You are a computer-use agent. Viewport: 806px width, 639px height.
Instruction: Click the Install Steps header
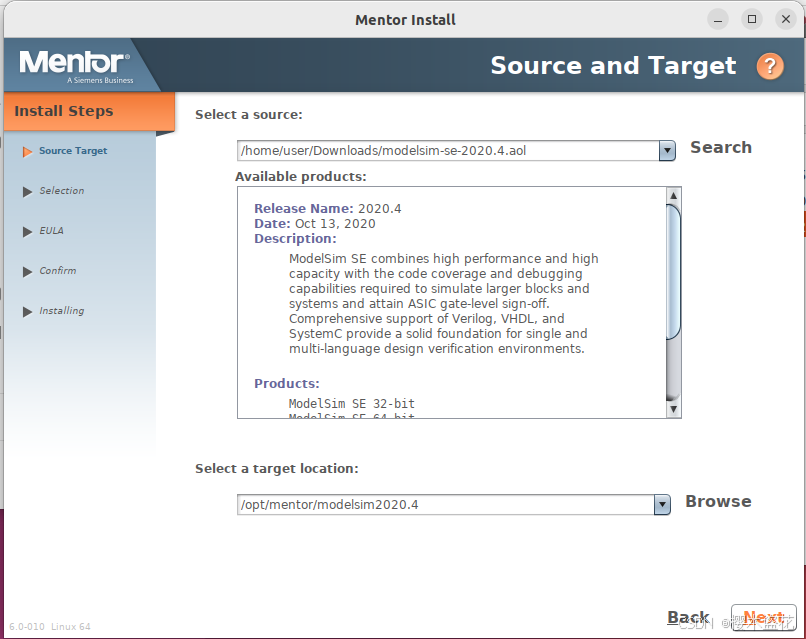coord(89,111)
